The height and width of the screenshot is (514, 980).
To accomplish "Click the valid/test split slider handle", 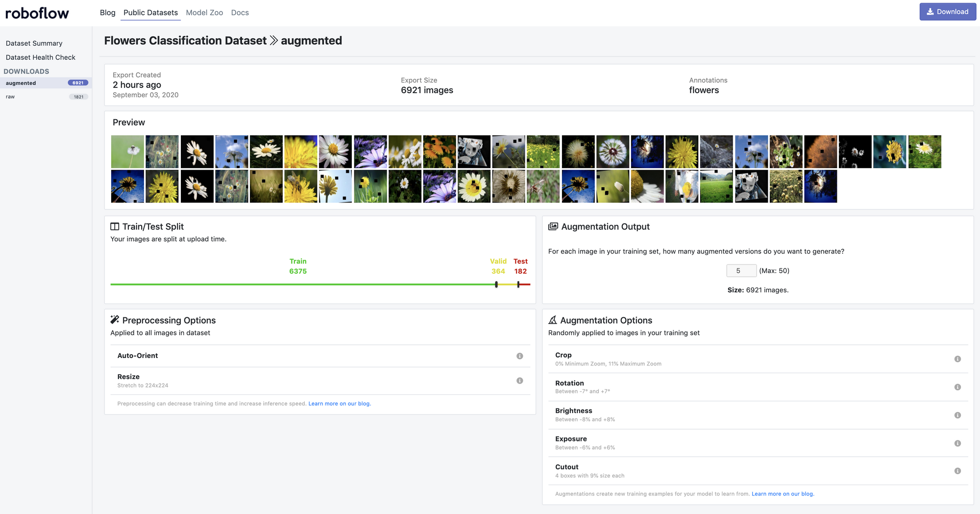I will click(518, 284).
